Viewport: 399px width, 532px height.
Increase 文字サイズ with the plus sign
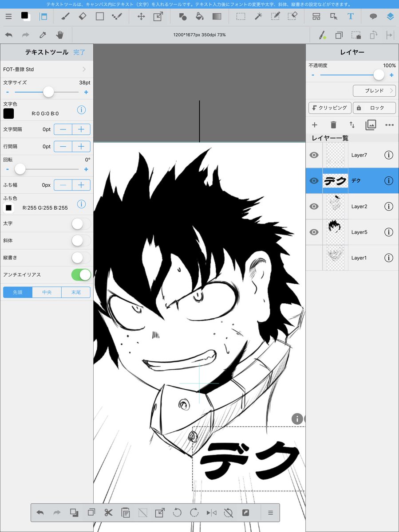click(x=86, y=92)
